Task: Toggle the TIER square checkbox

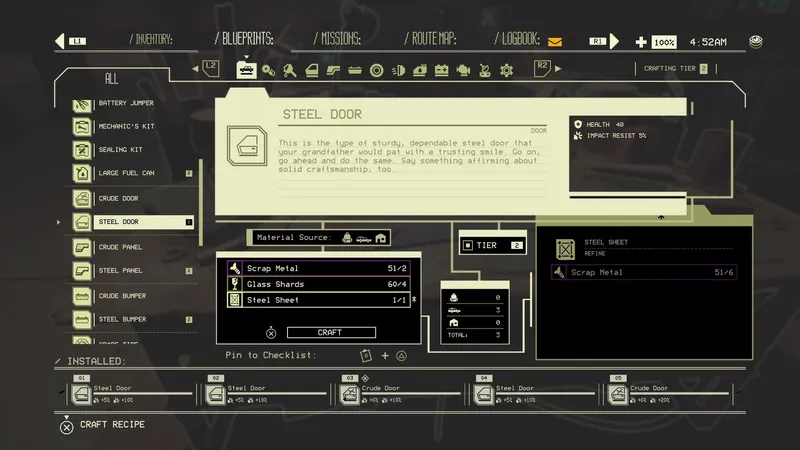Action: pyautogui.click(x=467, y=245)
